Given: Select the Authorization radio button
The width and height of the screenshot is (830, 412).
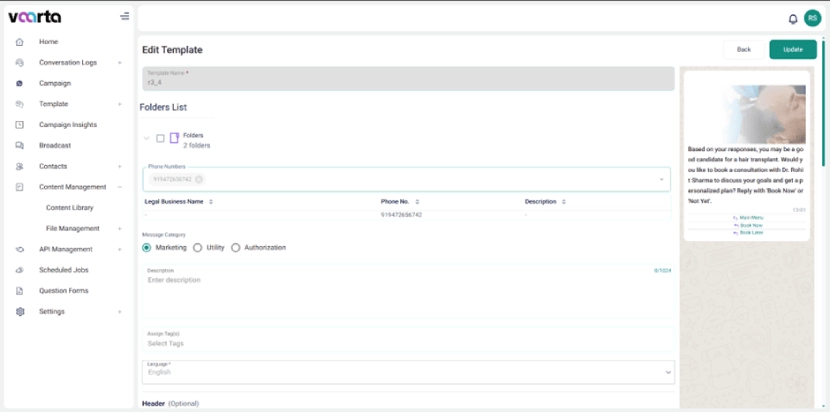Looking at the screenshot, I should [236, 247].
